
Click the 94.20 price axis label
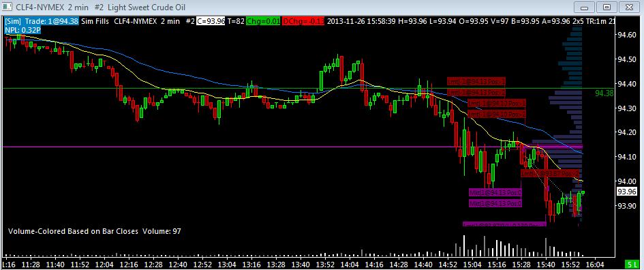click(626, 132)
